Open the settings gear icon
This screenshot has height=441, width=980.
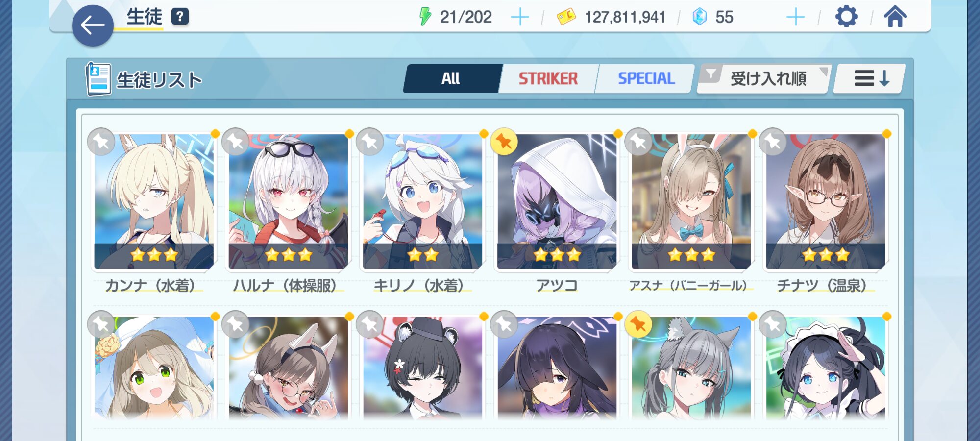846,17
